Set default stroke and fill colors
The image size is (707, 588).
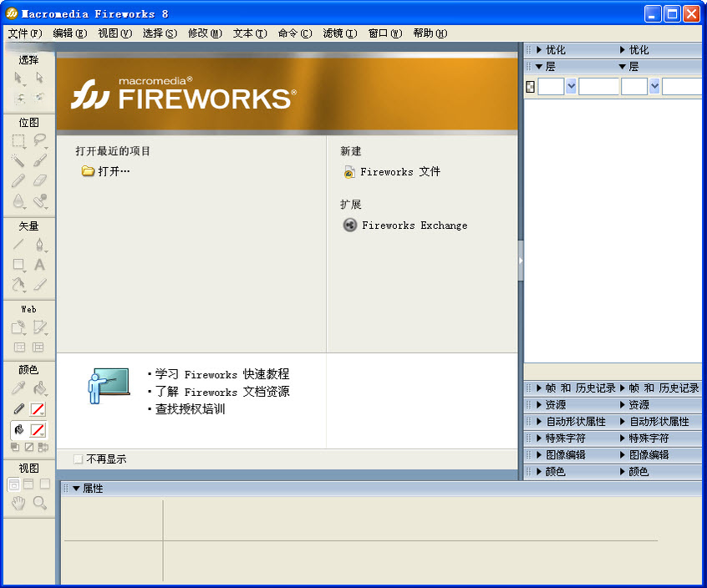click(15, 447)
